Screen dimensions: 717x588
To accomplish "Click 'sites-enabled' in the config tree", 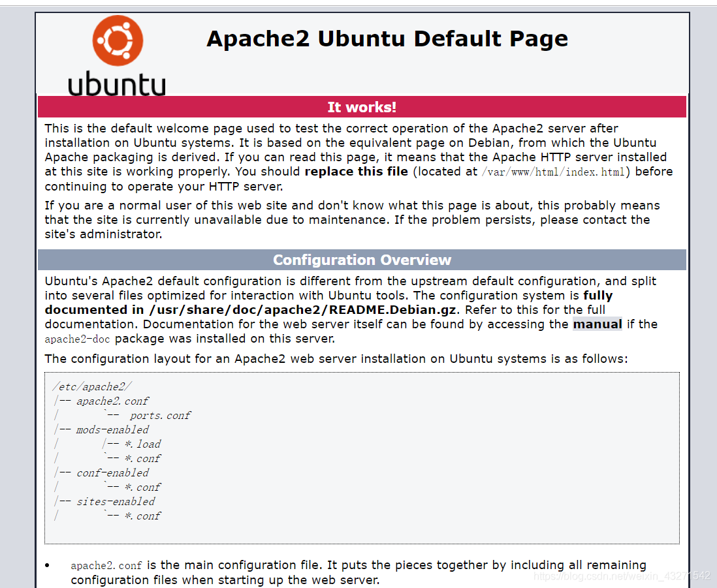I will (115, 501).
